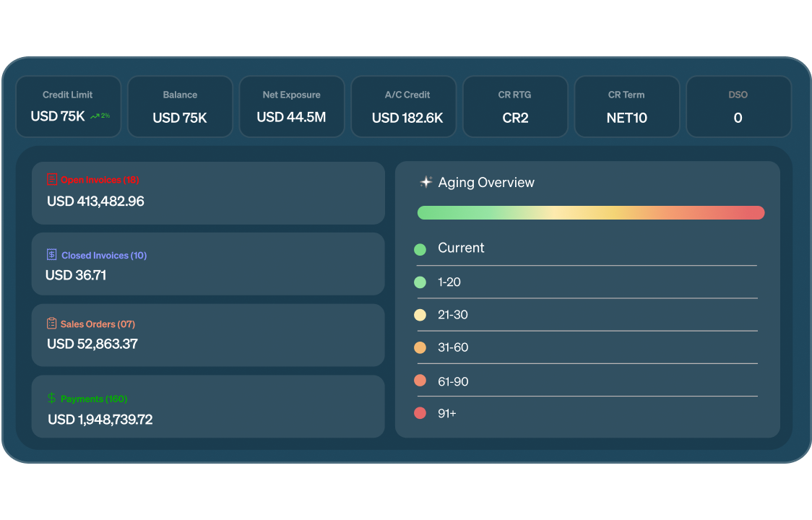Open the A/C Credit card
The width and height of the screenshot is (812, 520).
point(403,107)
